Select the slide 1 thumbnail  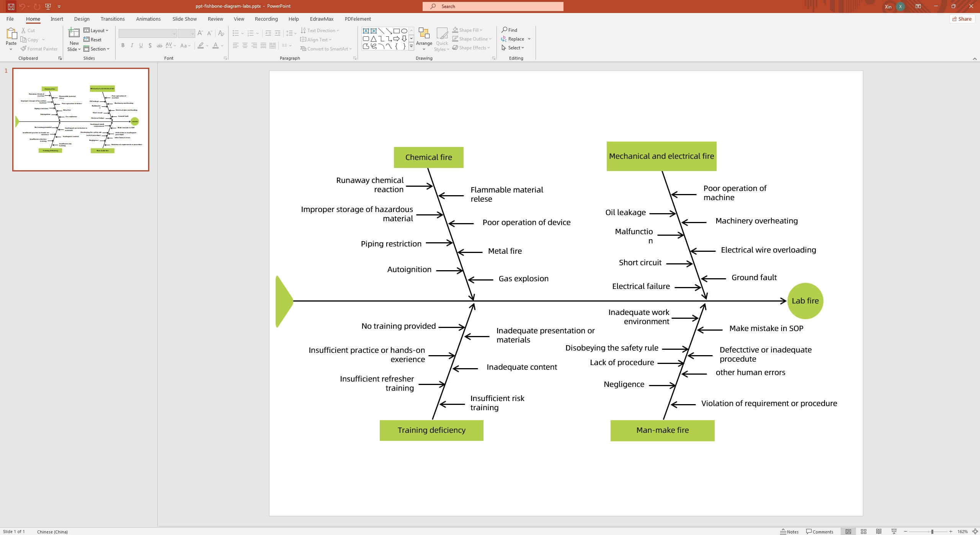pos(81,119)
